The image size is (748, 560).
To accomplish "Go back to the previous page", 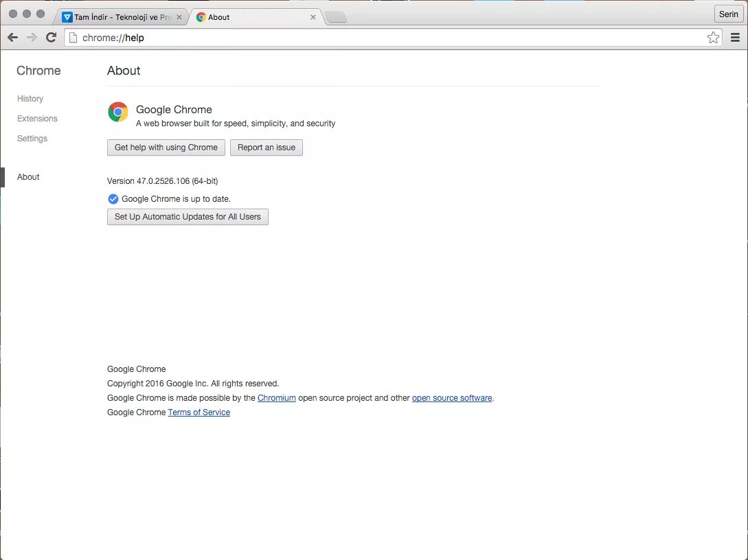I will [x=13, y=38].
